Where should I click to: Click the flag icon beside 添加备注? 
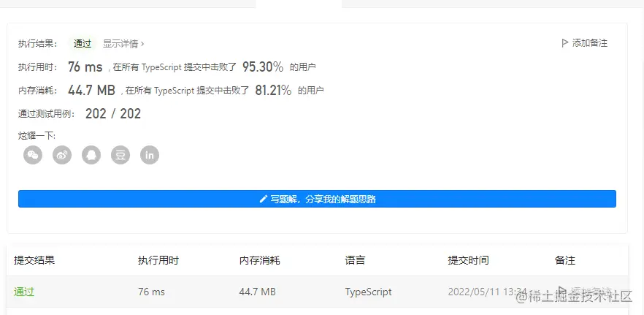(x=564, y=43)
